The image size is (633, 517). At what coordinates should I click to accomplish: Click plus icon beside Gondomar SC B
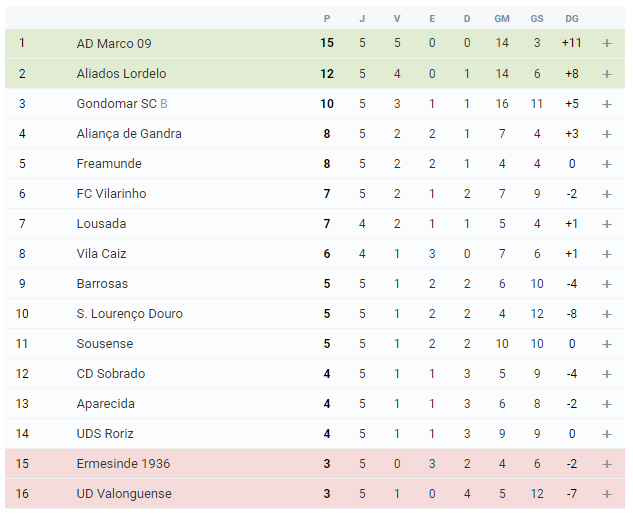(x=607, y=104)
